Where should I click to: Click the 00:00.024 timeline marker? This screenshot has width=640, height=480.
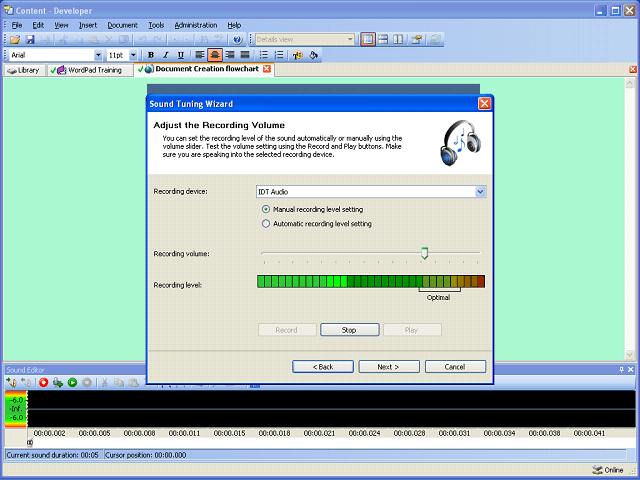364,433
